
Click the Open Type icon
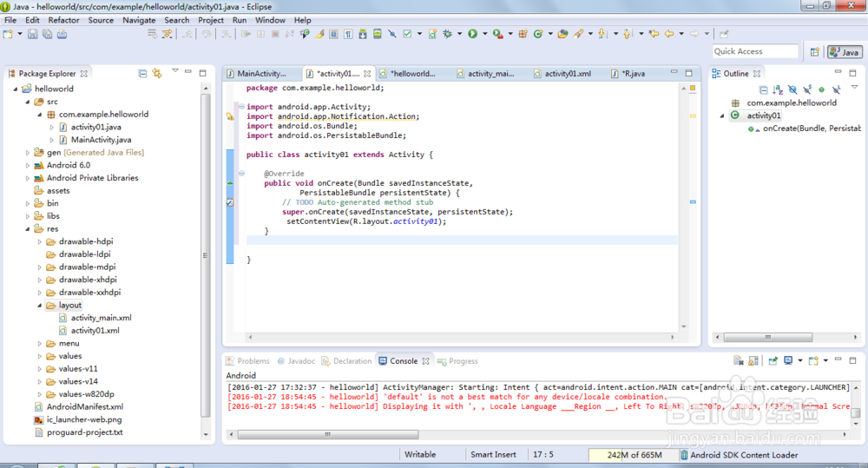click(x=563, y=34)
